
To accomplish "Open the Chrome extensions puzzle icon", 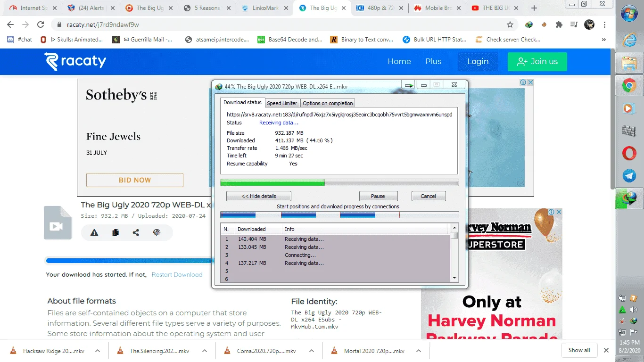I will point(560,25).
